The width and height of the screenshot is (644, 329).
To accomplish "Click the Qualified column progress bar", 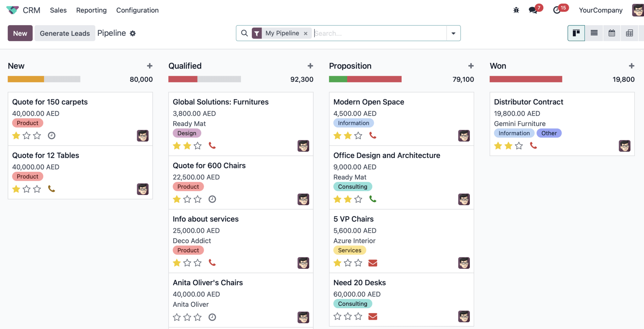I will click(x=204, y=79).
